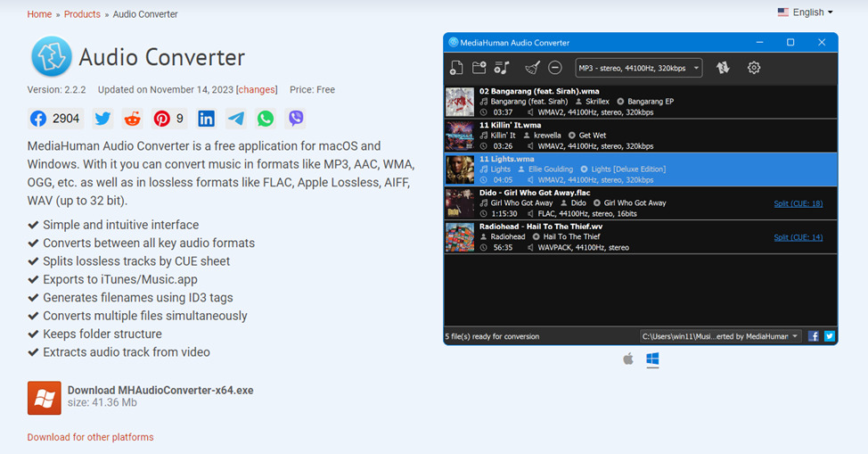Pin the page on Pinterest

168,119
